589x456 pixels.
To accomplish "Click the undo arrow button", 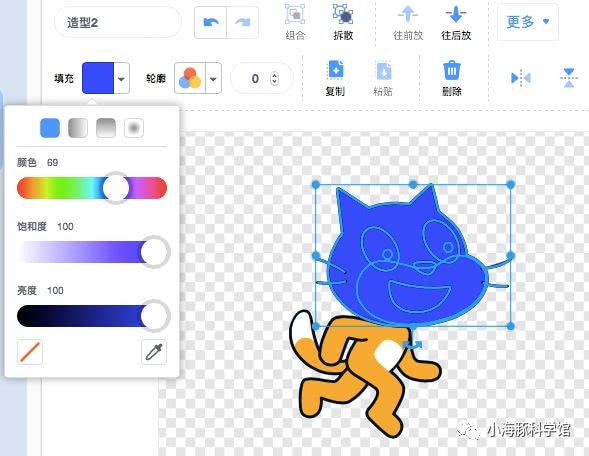I will coord(211,23).
